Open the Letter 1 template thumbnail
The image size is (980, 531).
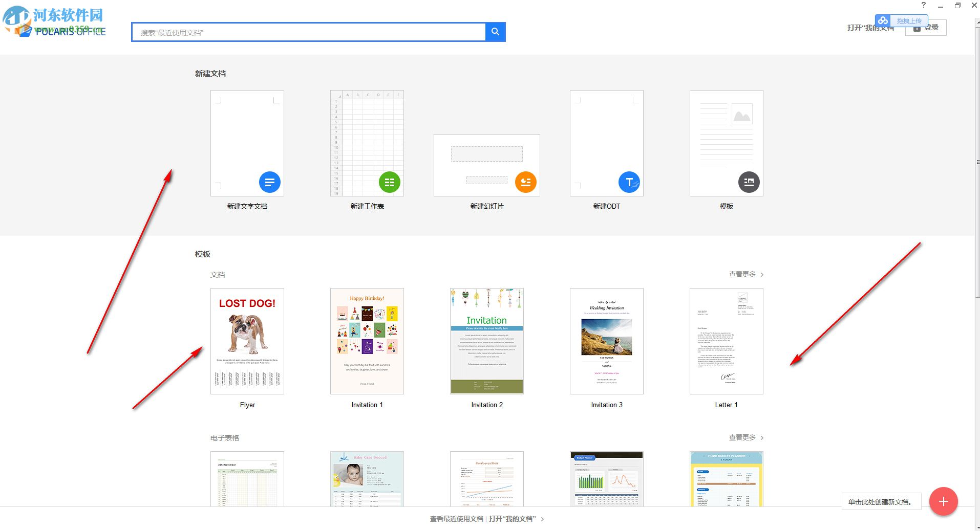click(727, 341)
